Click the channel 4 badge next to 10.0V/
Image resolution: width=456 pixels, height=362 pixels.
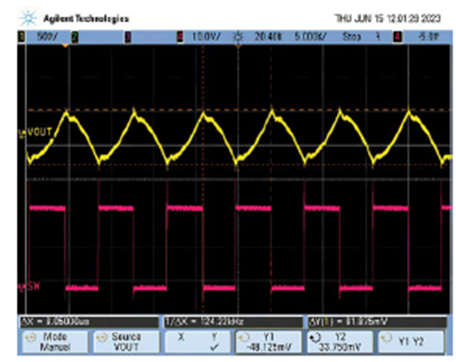[x=180, y=37]
